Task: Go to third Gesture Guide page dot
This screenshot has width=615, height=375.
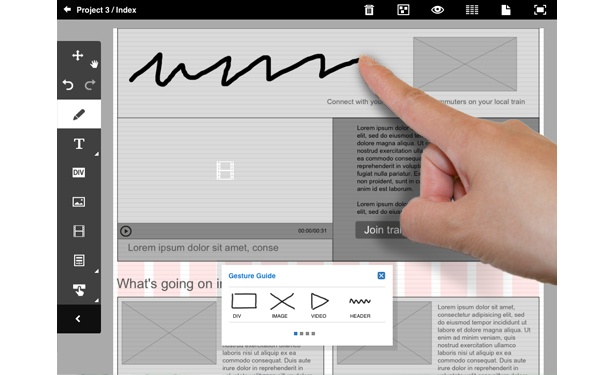Action: tap(307, 333)
